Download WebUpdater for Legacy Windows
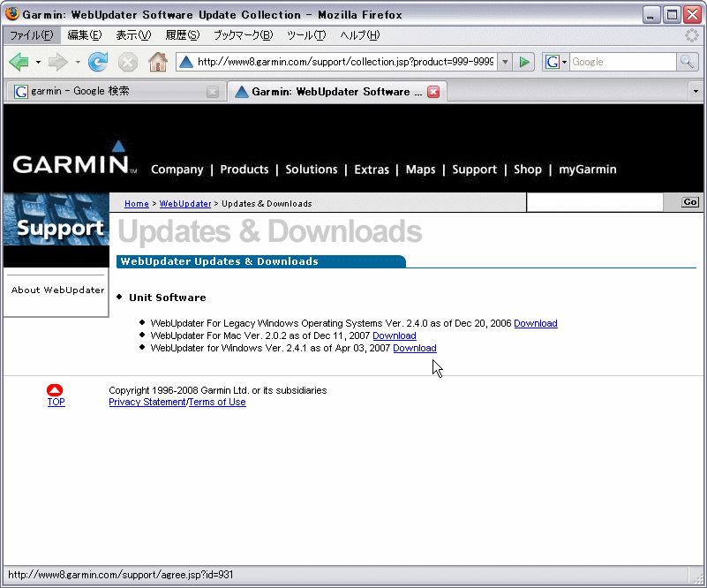Image resolution: width=707 pixels, height=588 pixels. (x=536, y=323)
